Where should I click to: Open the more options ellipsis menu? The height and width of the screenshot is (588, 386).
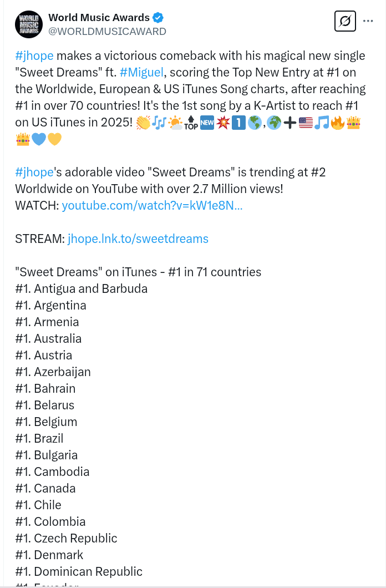[x=368, y=21]
